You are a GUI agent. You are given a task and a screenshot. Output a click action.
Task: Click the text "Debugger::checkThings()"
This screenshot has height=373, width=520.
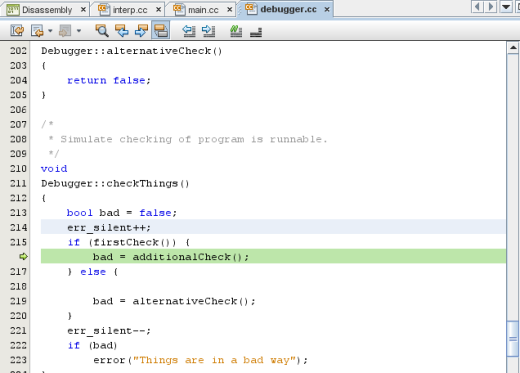[115, 183]
